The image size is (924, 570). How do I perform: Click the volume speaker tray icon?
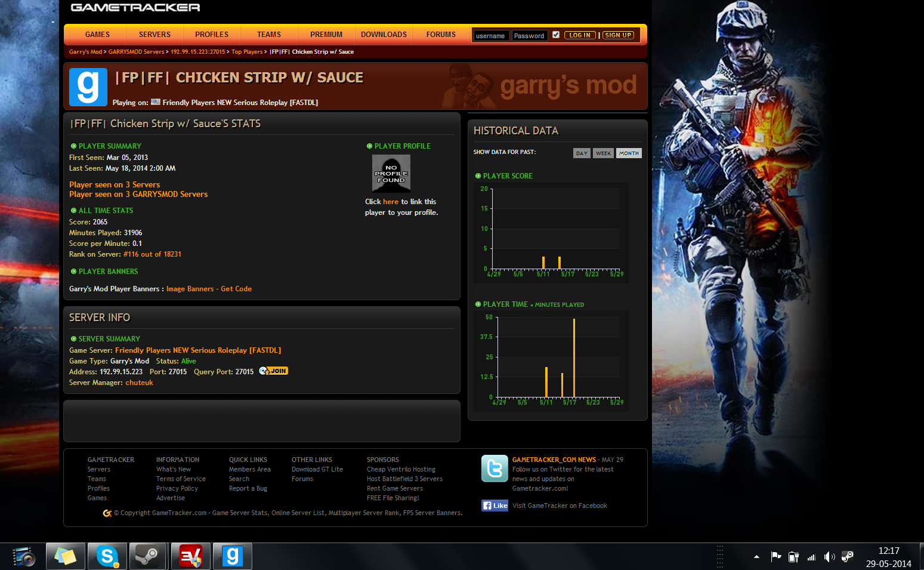click(x=829, y=557)
